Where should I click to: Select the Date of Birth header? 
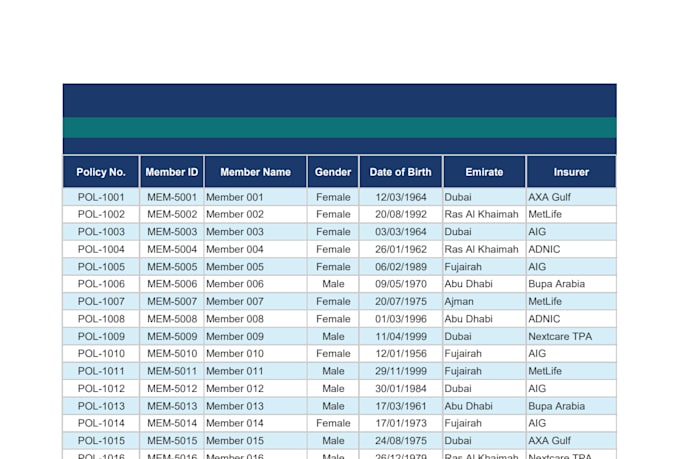click(401, 172)
